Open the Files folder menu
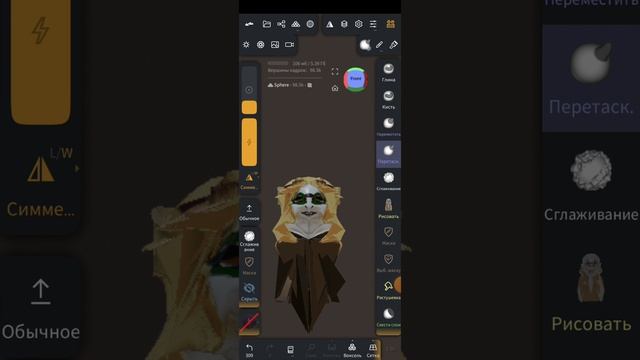This screenshot has height=360, width=640. point(267,24)
